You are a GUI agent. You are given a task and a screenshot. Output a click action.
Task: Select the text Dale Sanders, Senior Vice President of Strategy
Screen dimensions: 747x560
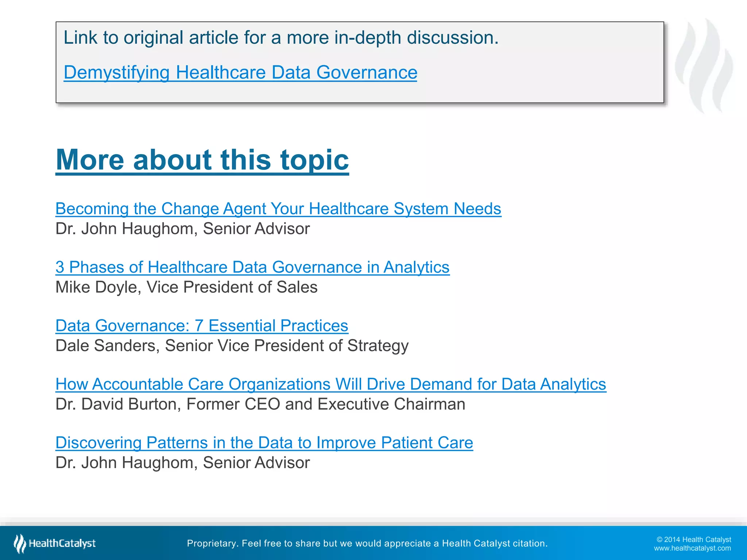pyautogui.click(x=232, y=346)
